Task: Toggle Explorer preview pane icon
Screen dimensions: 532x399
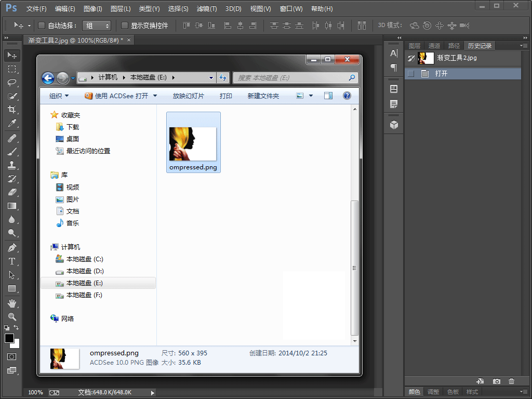Action: (328, 96)
